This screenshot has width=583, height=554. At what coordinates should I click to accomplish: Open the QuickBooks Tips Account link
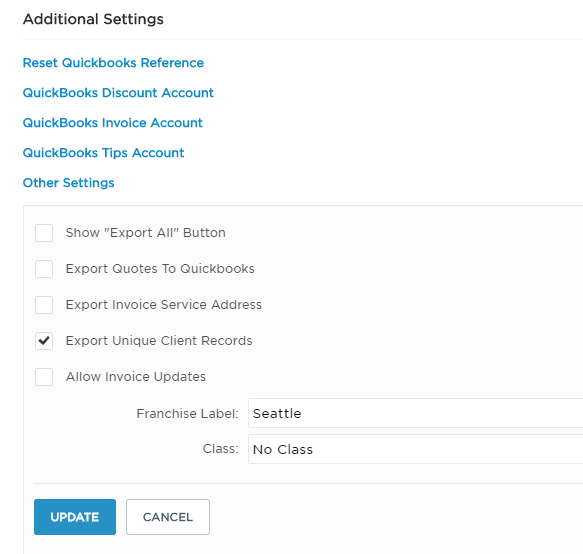click(103, 153)
